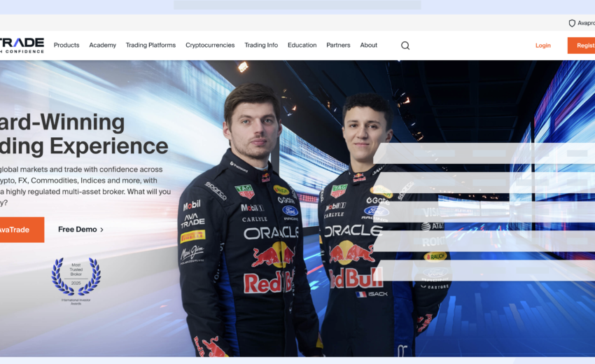595x364 pixels.
Task: Expand the Trading Platforms menu
Action: [x=150, y=45]
